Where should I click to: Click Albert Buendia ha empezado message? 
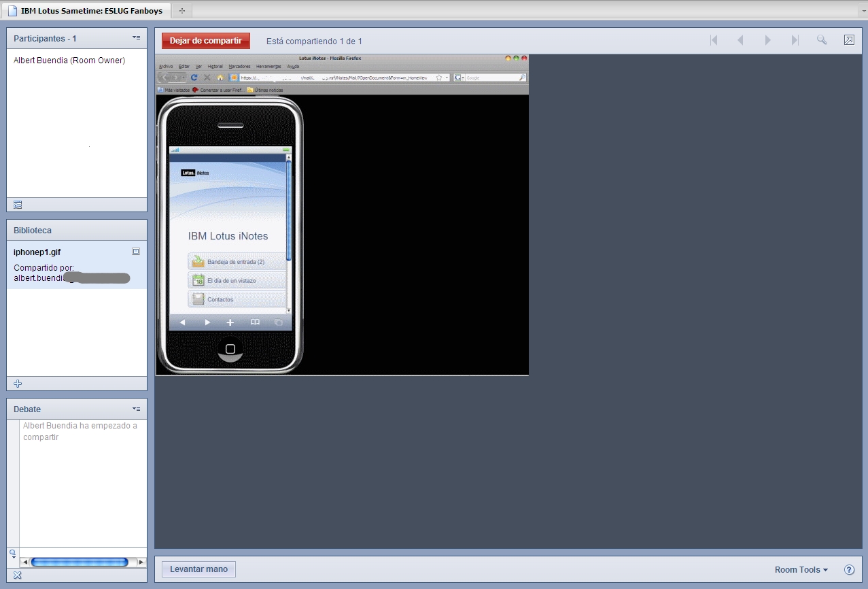tap(80, 431)
